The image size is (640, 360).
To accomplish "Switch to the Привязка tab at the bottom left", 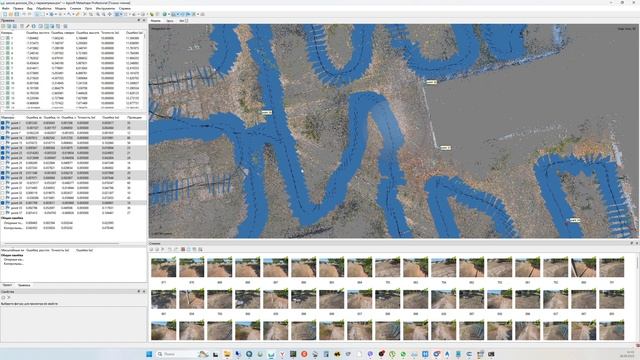I will pos(24,285).
